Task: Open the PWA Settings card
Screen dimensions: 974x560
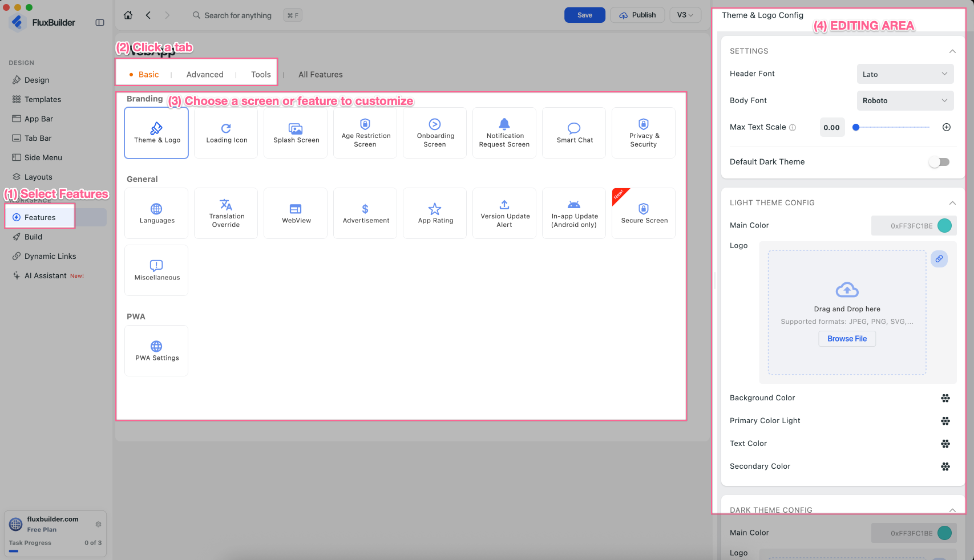Action: (x=156, y=351)
